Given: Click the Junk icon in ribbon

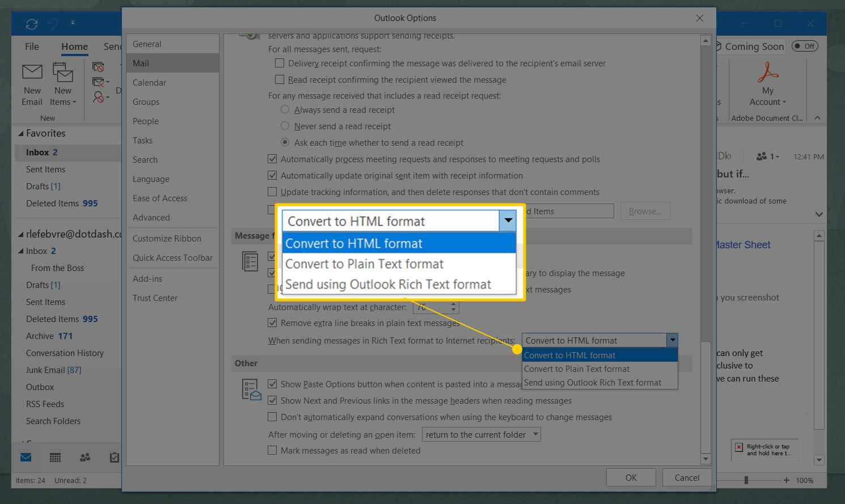Looking at the screenshot, I should (x=99, y=97).
